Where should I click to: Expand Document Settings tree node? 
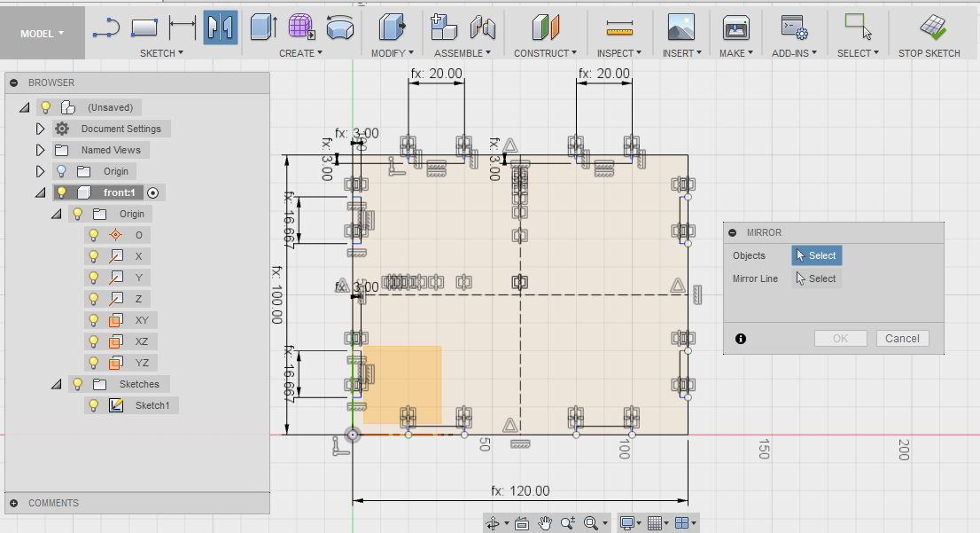pyautogui.click(x=40, y=129)
